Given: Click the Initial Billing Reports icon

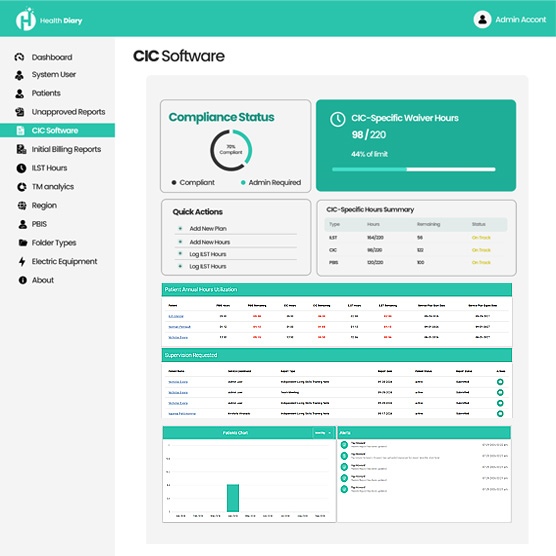Looking at the screenshot, I should point(21,149).
